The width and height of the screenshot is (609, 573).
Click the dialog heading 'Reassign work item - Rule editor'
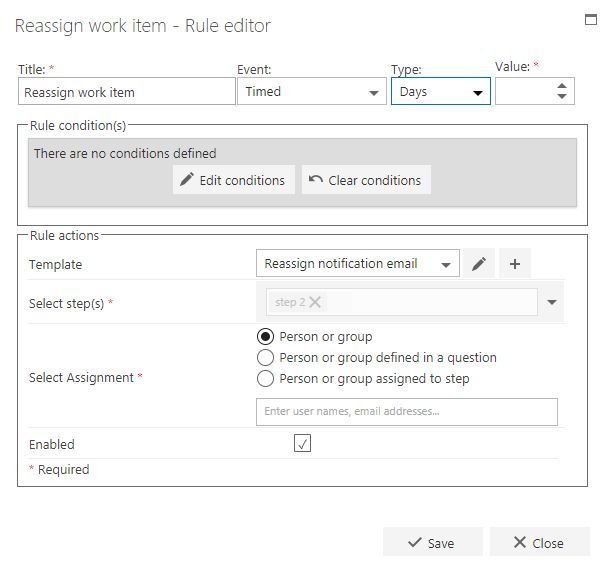click(143, 26)
